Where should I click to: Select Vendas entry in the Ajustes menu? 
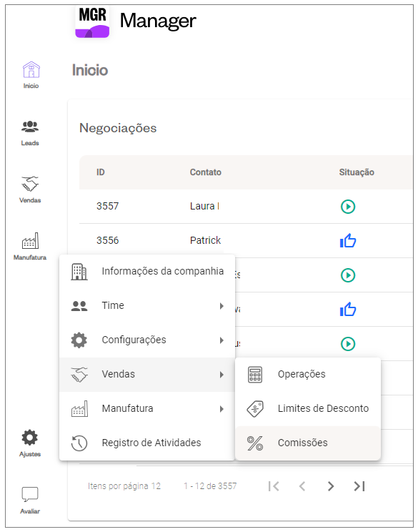coord(146,374)
